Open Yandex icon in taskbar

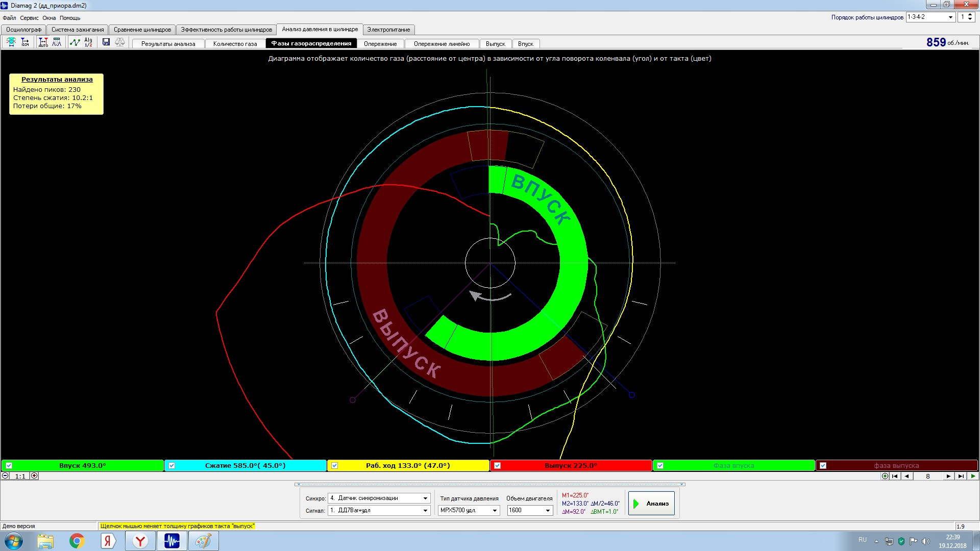tap(108, 541)
